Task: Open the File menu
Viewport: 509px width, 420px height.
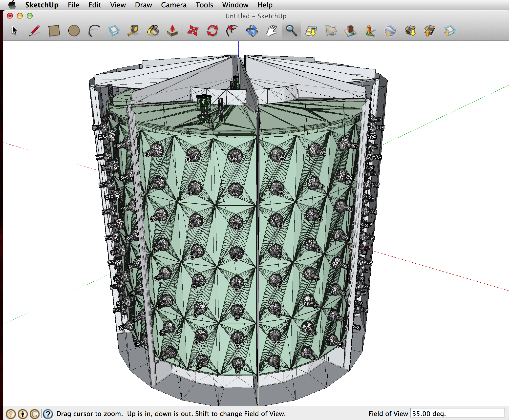Action: (x=73, y=5)
